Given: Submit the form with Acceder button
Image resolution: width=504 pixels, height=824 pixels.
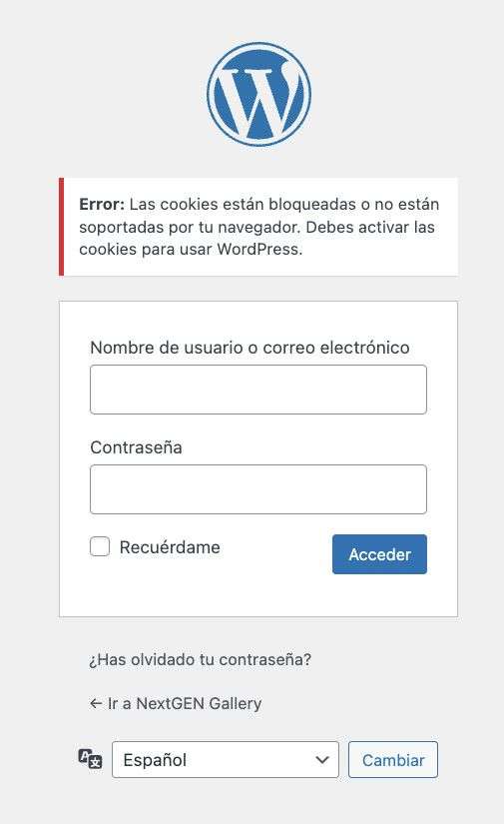Looking at the screenshot, I should 379,554.
